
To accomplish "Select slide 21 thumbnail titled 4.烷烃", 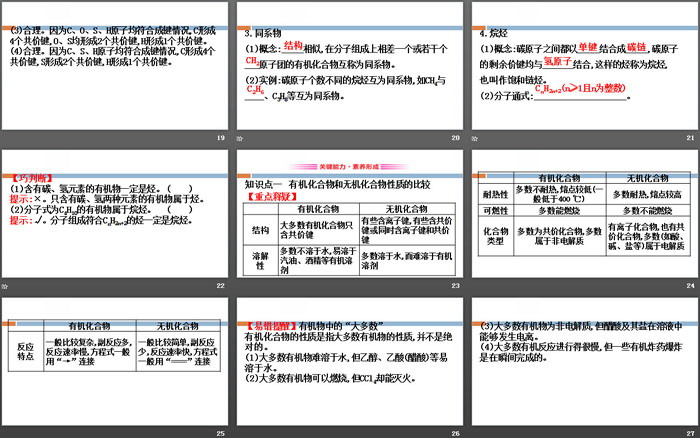I will (585, 66).
